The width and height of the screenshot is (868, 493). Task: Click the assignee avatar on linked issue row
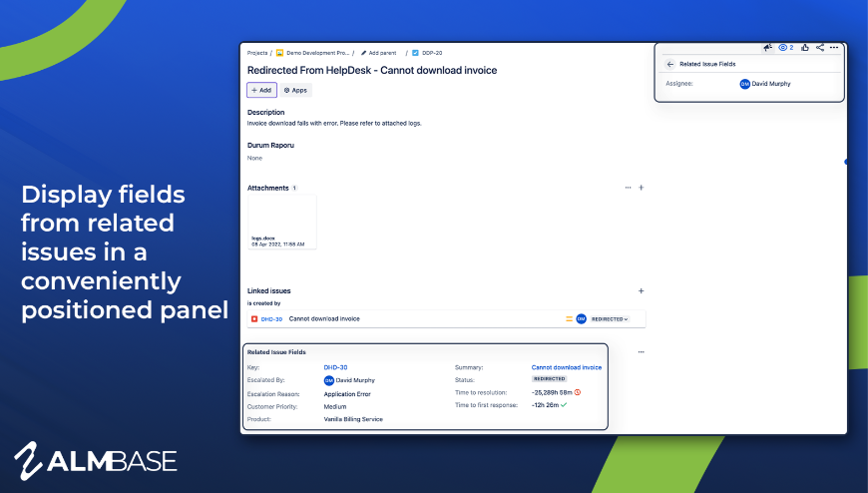(582, 319)
